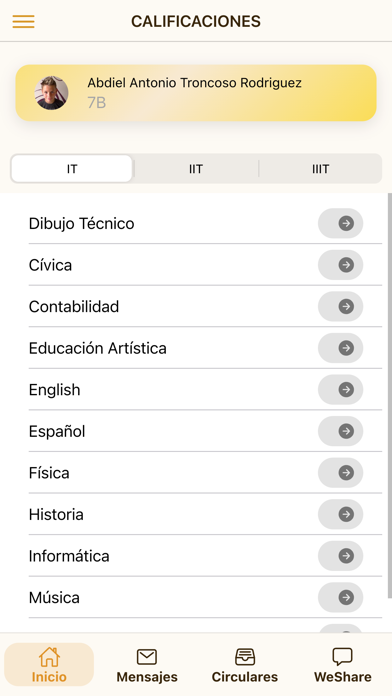Open the Circulares inbox tray icon
This screenshot has width=392, height=696.
(x=245, y=657)
